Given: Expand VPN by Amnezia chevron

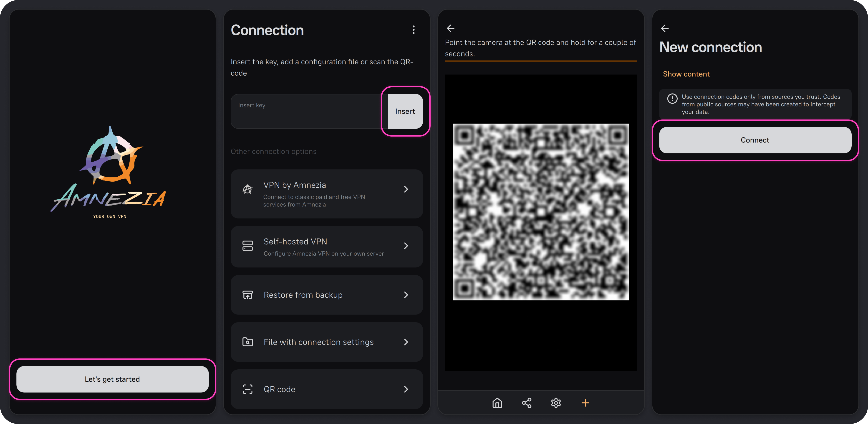Looking at the screenshot, I should 406,189.
